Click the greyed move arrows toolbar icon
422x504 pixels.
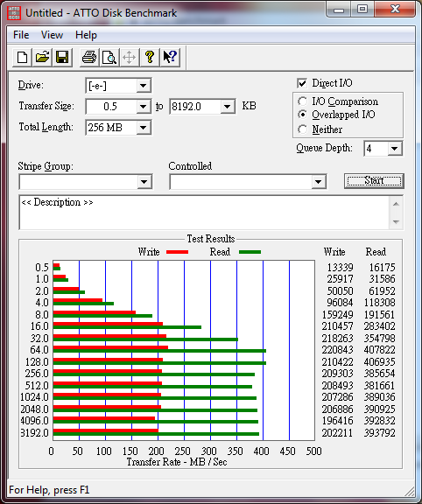(129, 58)
